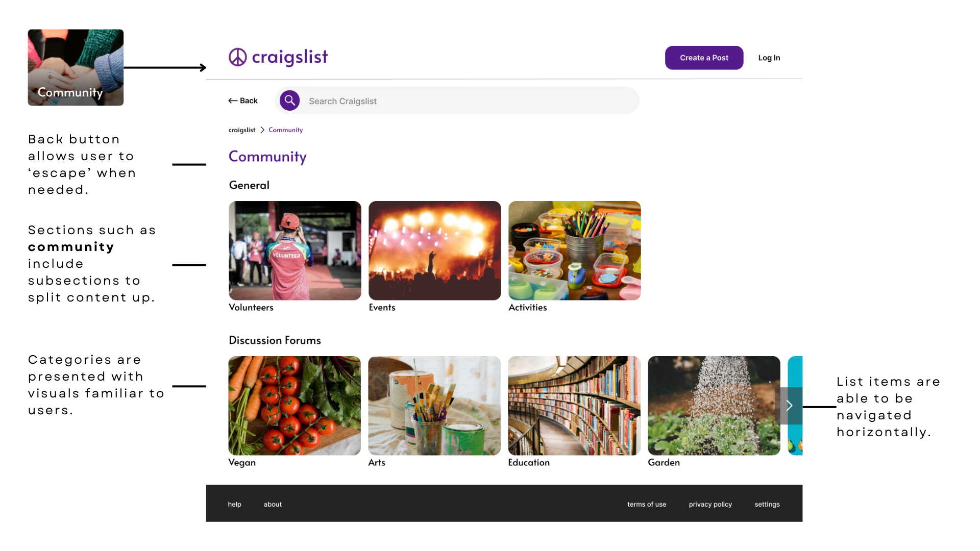Open the Activities craft supplies thumbnail

pyautogui.click(x=574, y=251)
